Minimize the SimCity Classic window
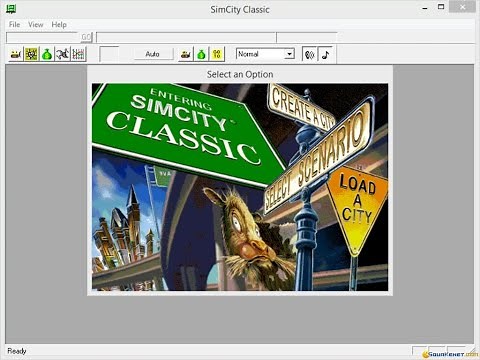This screenshot has width=480, height=360. click(425, 8)
